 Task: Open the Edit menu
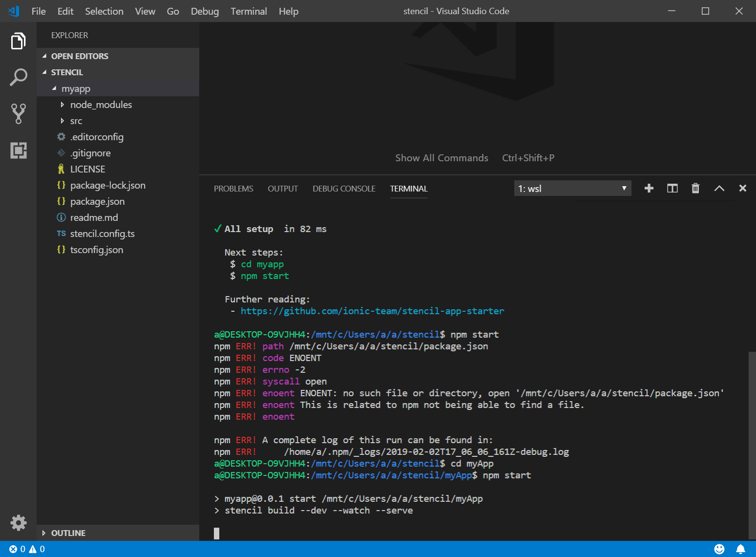pos(65,11)
